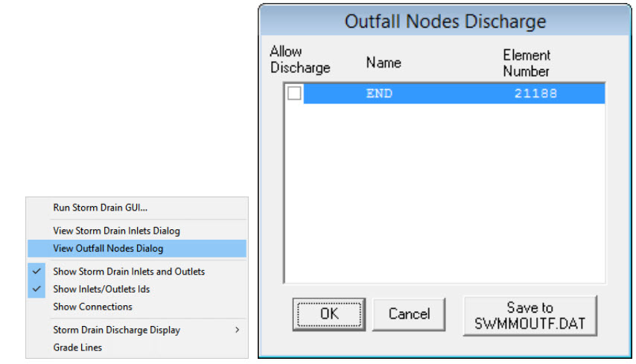This screenshot has height=364, width=636.
Task: Click the submenu arrow for Storm Drain Discharge Display
Action: pyautogui.click(x=237, y=330)
